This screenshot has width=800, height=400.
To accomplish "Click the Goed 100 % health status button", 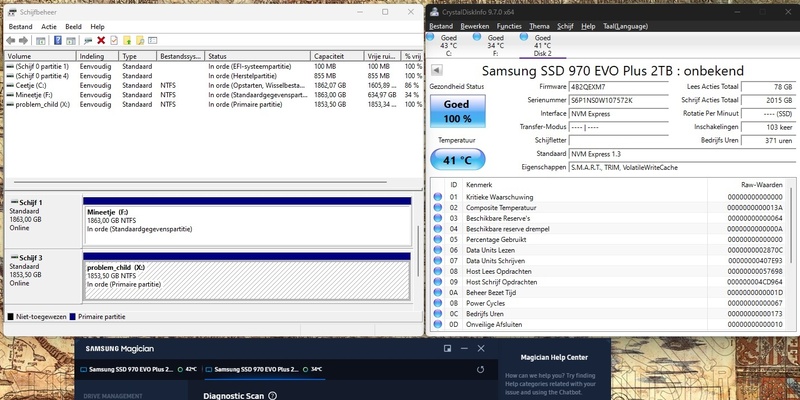I will 457,111.
